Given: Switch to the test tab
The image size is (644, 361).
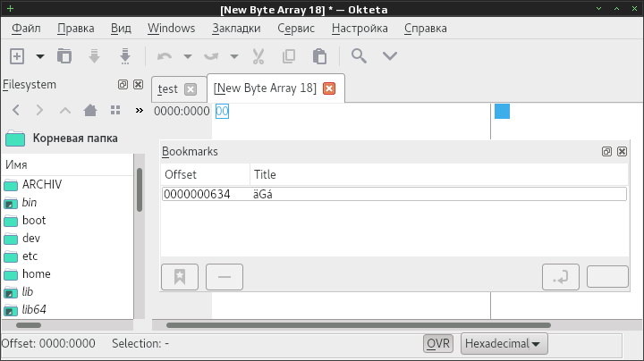Looking at the screenshot, I should 168,89.
